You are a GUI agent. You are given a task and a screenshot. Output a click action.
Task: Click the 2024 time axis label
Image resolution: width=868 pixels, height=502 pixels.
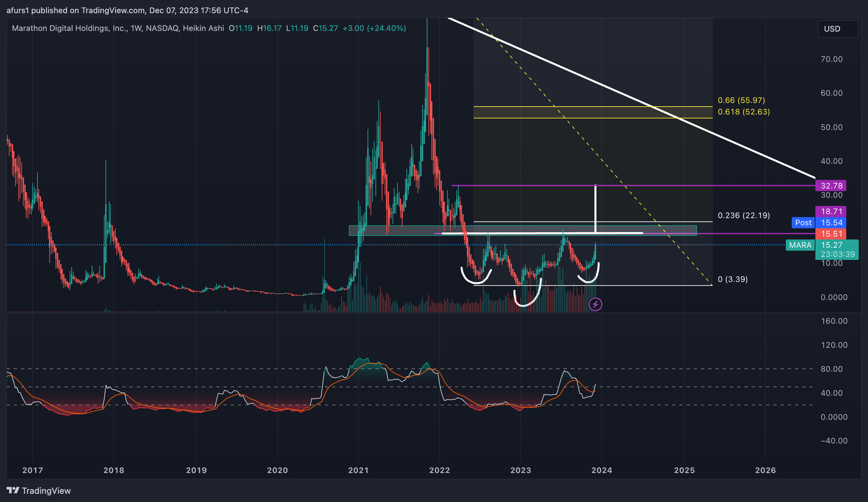(602, 470)
